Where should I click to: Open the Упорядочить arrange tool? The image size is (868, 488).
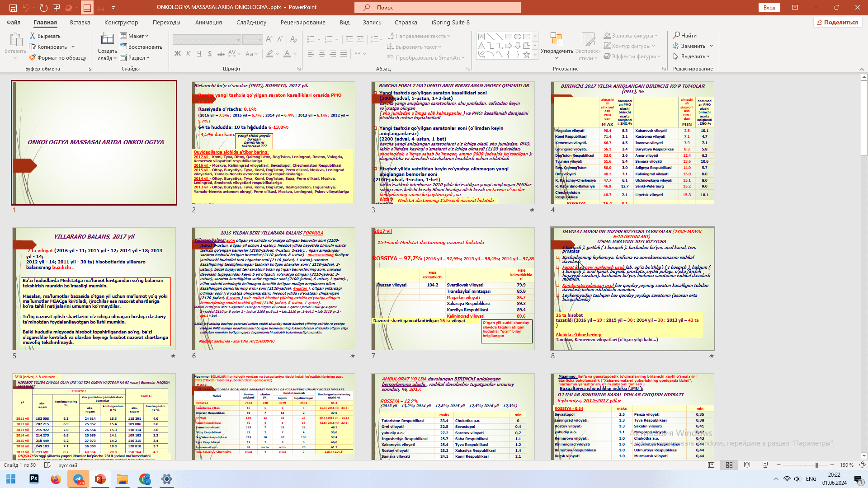tap(557, 46)
